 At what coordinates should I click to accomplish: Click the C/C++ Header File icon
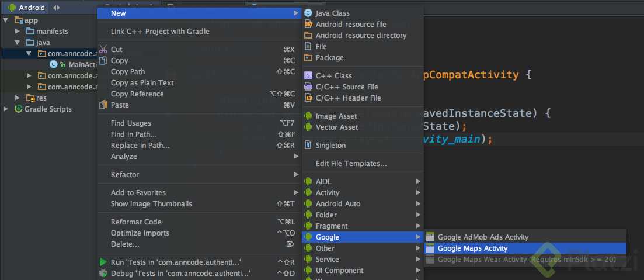click(308, 98)
